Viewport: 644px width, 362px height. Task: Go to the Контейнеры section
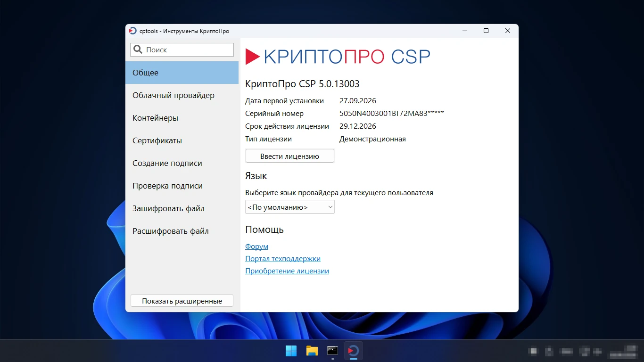(182, 118)
